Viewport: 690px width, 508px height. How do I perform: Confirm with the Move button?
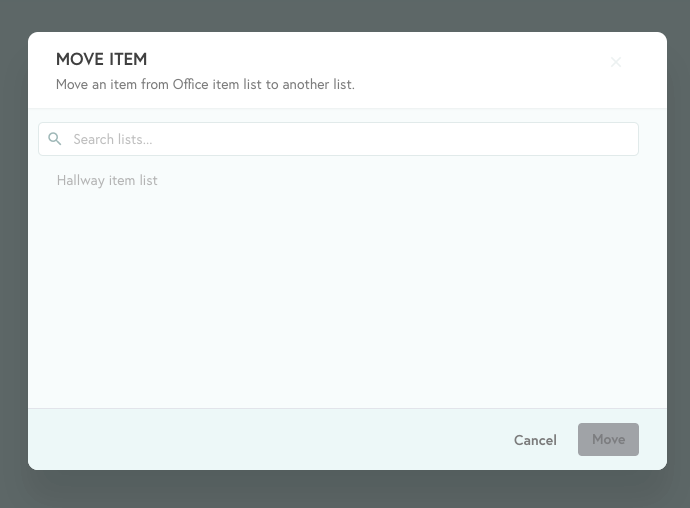[x=608, y=439]
